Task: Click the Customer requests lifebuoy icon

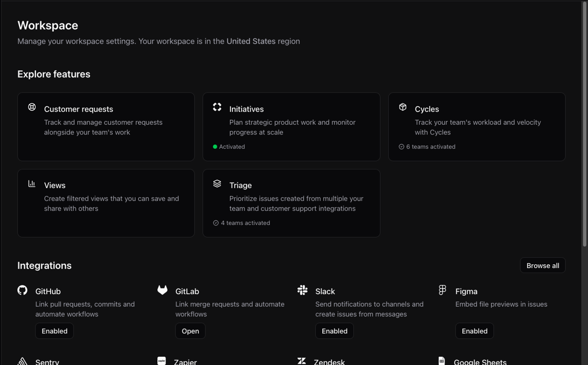Action: 32,107
